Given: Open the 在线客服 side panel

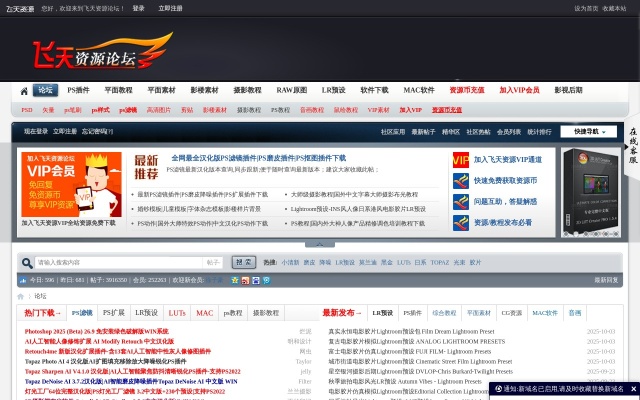Looking at the screenshot, I should pos(632,145).
